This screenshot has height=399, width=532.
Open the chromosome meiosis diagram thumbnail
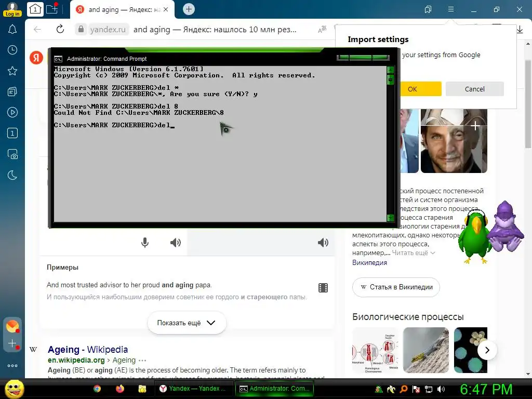pos(375,350)
